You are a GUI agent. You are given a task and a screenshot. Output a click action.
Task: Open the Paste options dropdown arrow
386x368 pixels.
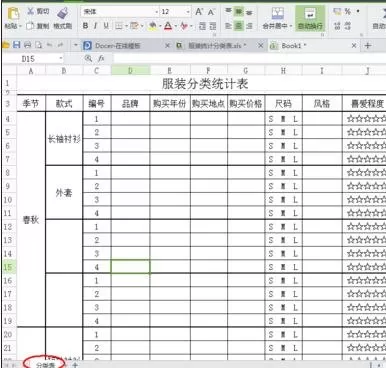click(21, 26)
